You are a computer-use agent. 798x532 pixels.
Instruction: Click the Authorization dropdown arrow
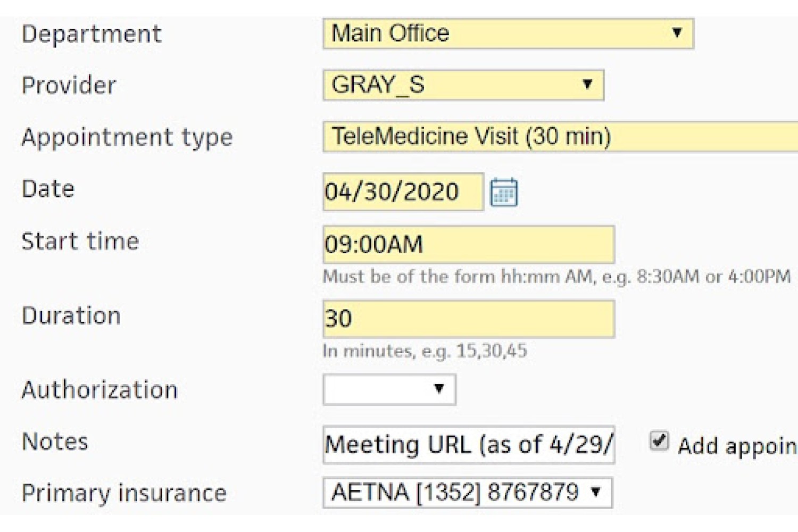point(438,389)
